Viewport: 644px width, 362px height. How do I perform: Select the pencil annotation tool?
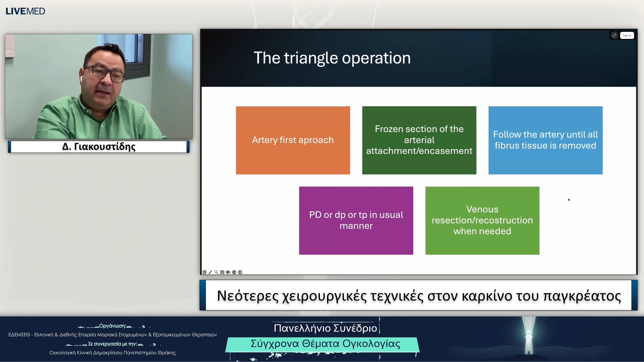click(210, 272)
